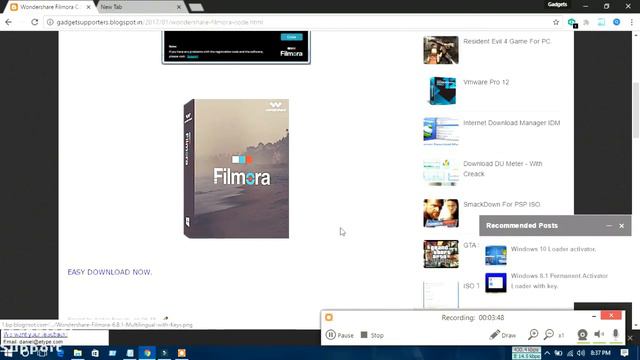The width and height of the screenshot is (640, 360).
Task: Open the Vmware Pro 12 post
Action: tap(486, 82)
